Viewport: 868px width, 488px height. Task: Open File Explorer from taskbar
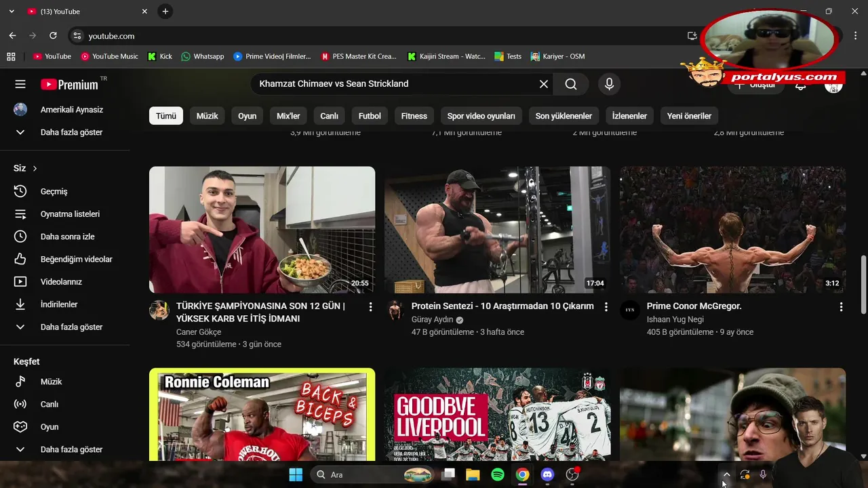[473, 474]
